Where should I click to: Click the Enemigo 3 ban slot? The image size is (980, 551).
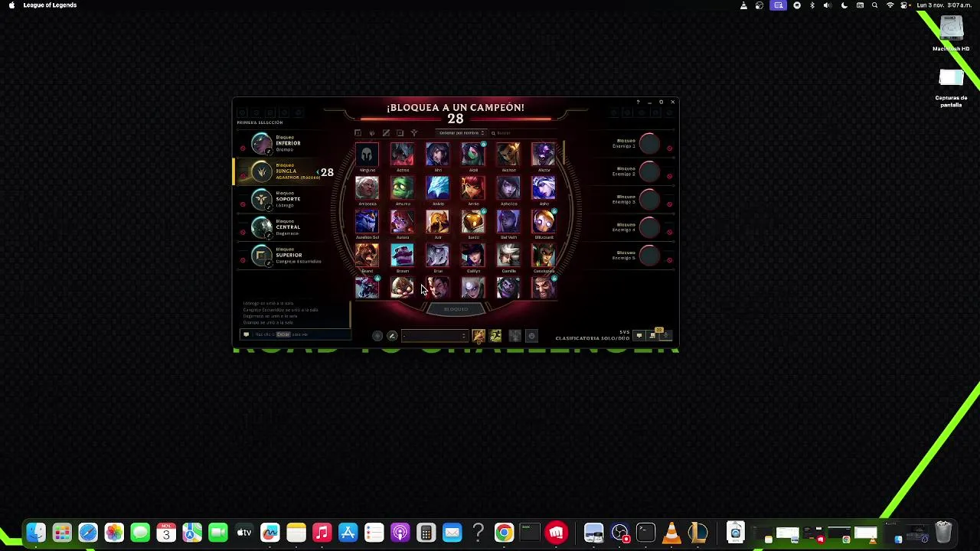point(649,199)
